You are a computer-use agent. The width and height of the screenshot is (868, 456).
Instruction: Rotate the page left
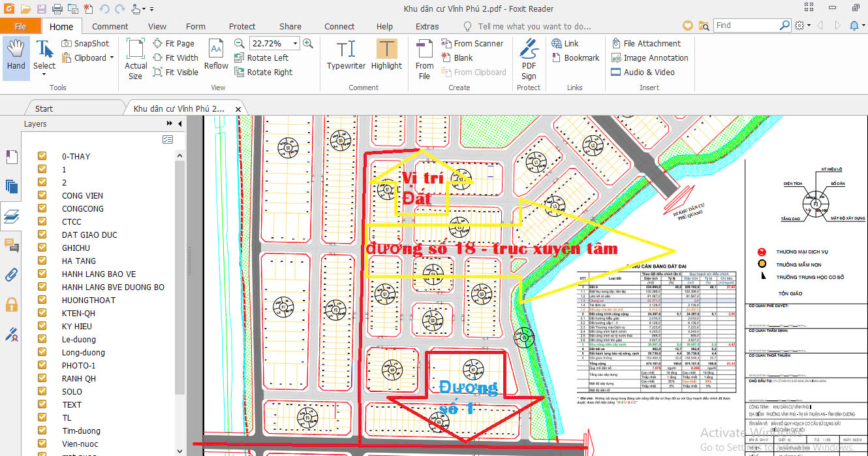262,57
